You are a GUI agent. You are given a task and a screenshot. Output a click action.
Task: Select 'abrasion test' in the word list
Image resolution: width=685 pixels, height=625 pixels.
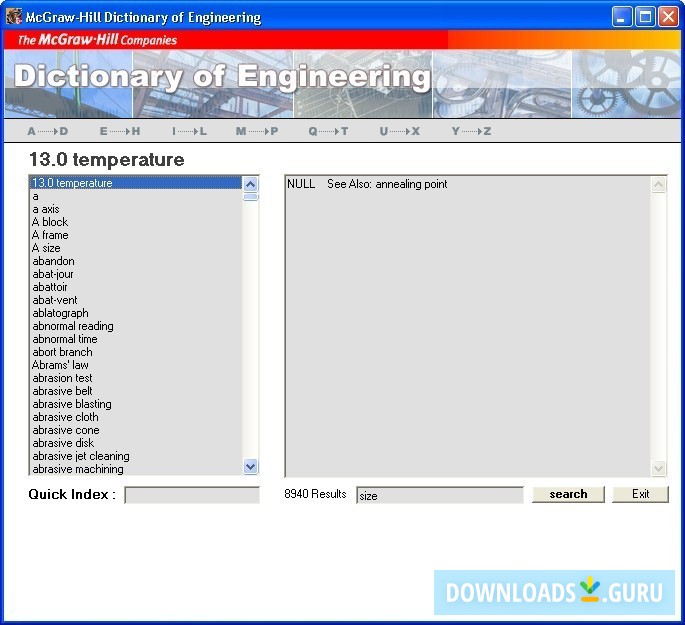click(x=136, y=378)
